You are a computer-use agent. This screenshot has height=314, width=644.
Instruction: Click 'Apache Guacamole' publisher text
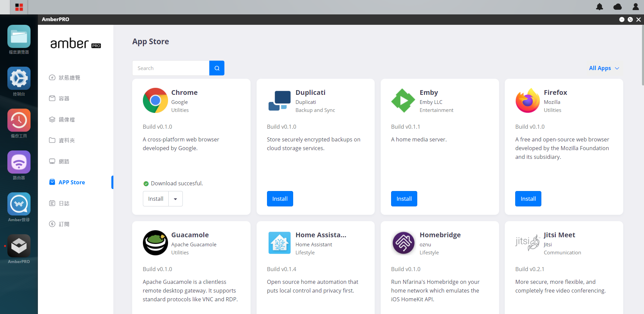[x=194, y=245]
